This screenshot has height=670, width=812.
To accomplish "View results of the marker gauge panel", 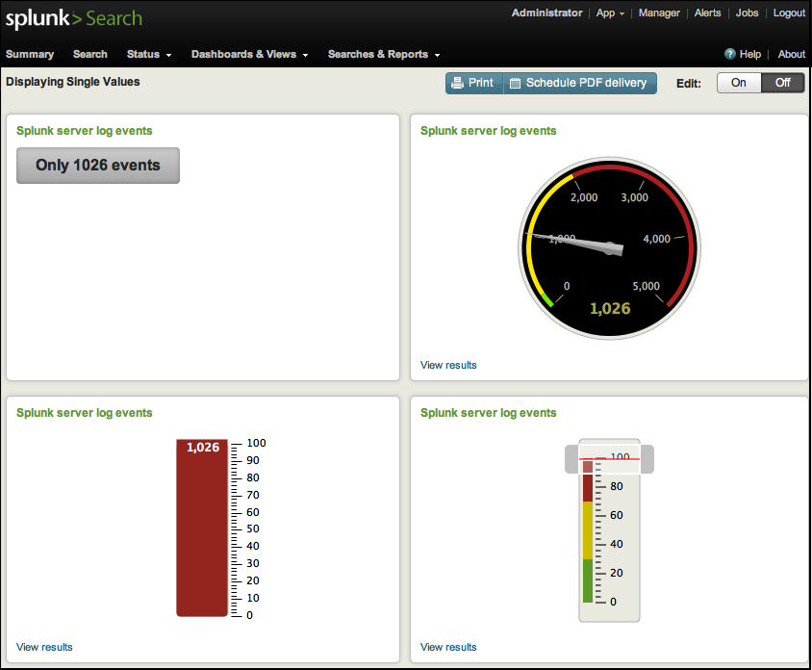I will click(x=448, y=647).
